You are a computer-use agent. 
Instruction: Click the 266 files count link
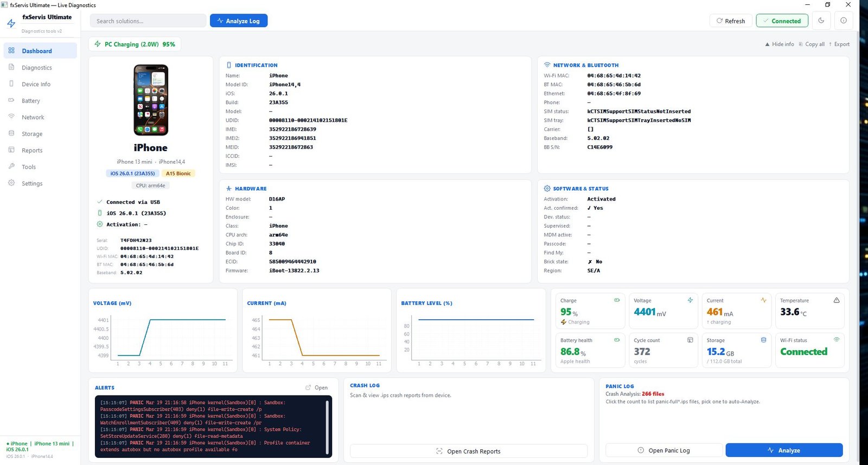(x=653, y=394)
